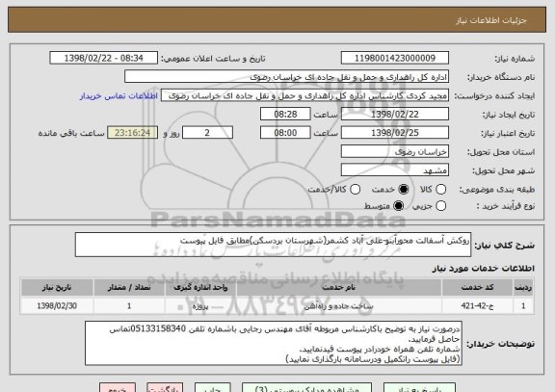Click the جزئیات اطلاعات نیاز page title

click(491, 20)
